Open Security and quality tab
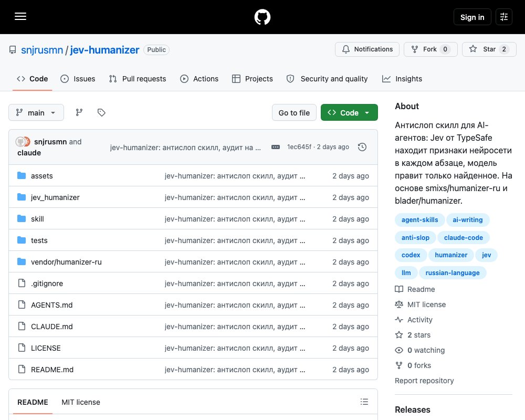The width and height of the screenshot is (525, 420). pos(327,79)
